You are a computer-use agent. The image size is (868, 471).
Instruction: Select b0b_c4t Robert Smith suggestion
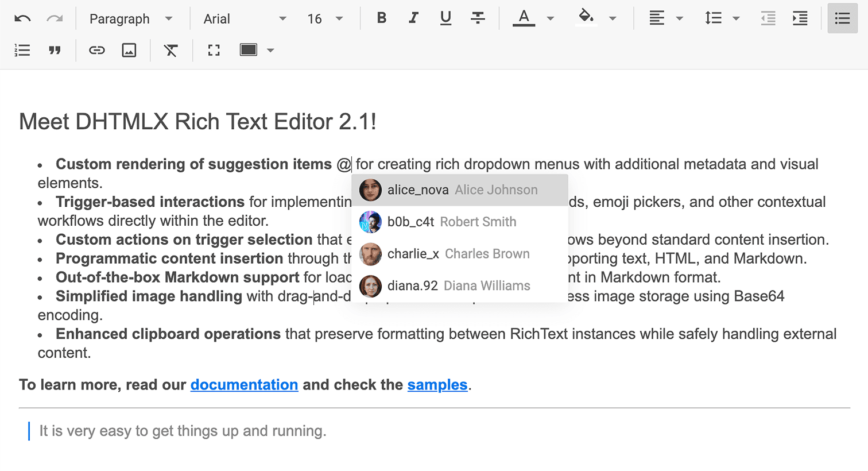click(460, 222)
